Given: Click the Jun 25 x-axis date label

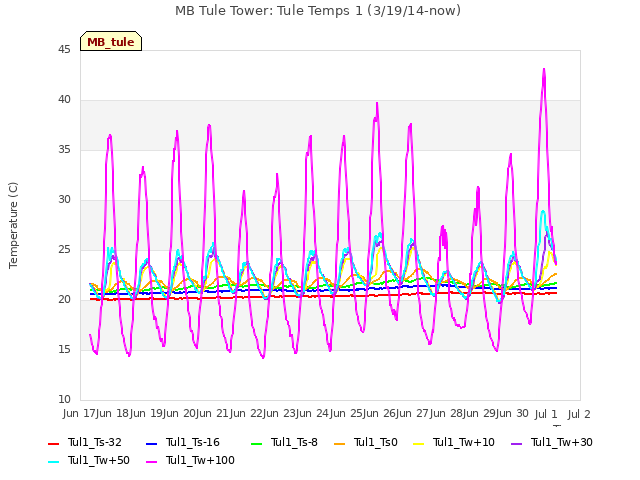Looking at the screenshot, I should [345, 414].
